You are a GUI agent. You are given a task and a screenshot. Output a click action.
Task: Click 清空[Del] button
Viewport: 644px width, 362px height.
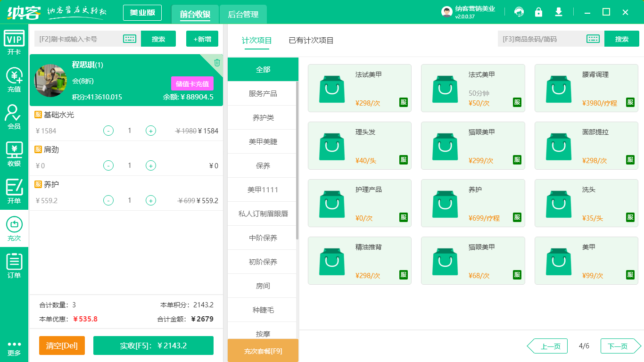point(62,346)
